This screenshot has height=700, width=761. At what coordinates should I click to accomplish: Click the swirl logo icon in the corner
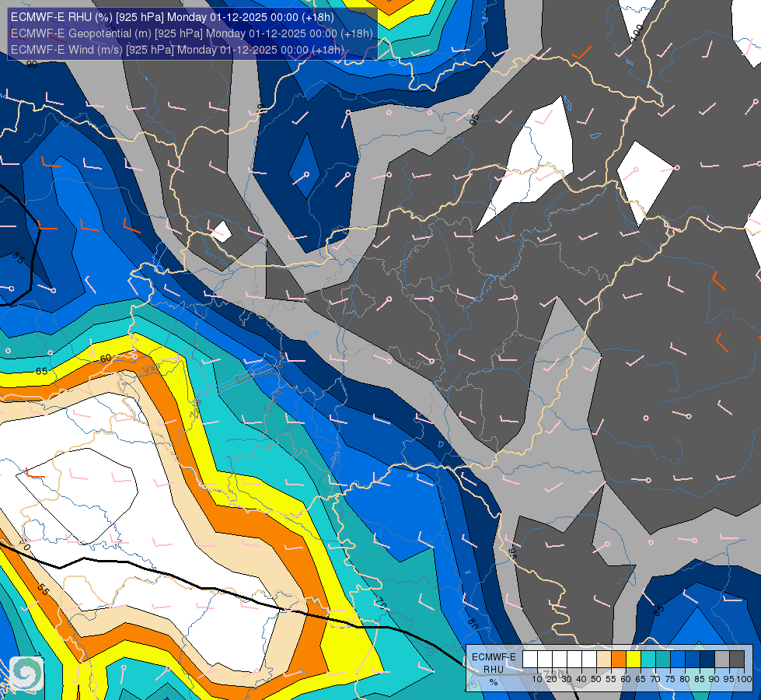coord(26,674)
